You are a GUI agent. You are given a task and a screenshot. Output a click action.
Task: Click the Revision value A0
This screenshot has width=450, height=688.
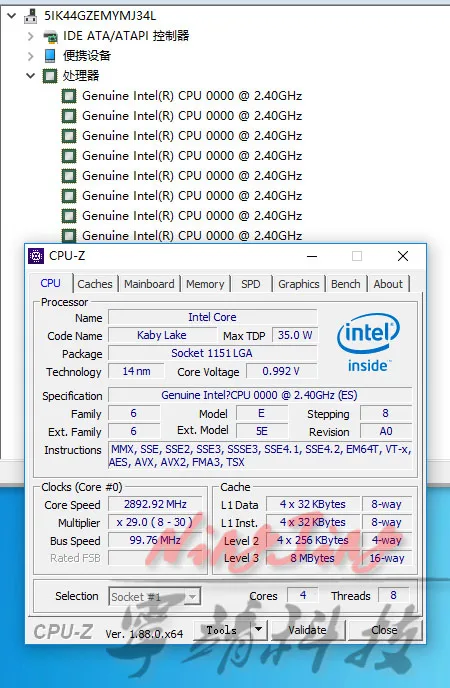[x=386, y=431]
